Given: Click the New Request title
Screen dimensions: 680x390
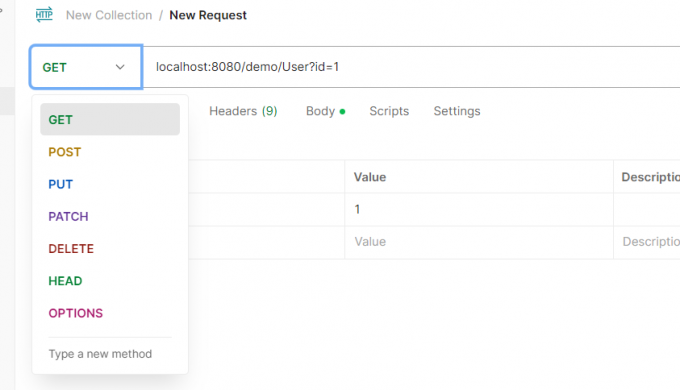Looking at the screenshot, I should tap(208, 15).
